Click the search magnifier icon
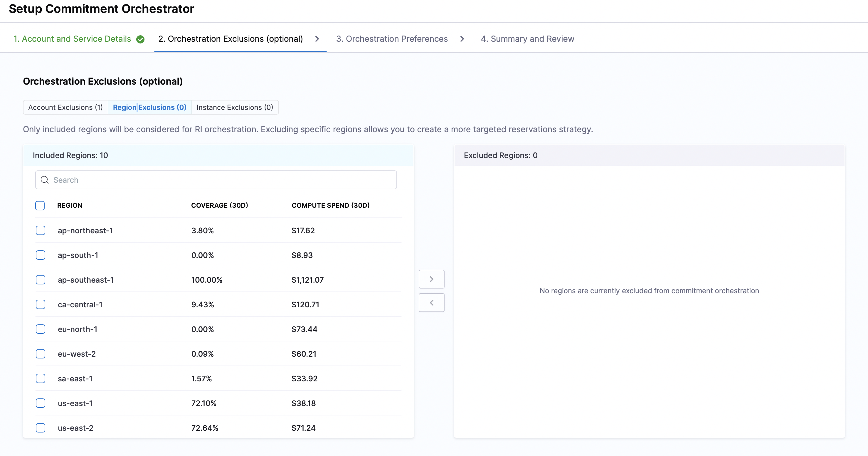The height and width of the screenshot is (456, 868). pos(44,180)
